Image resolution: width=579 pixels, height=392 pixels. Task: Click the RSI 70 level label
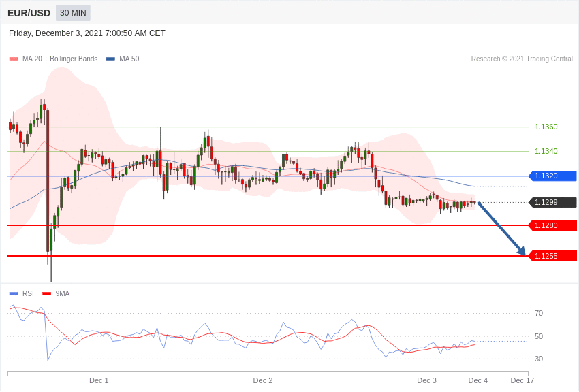(x=539, y=314)
